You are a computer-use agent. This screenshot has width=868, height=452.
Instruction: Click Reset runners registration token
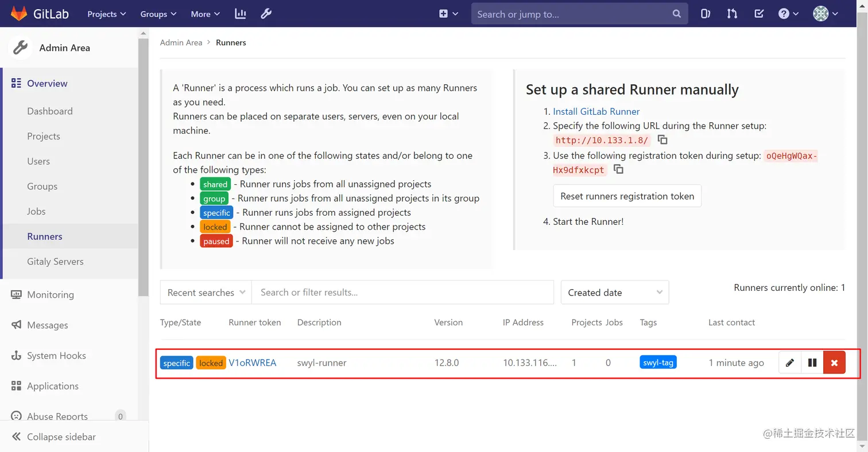[x=627, y=196]
